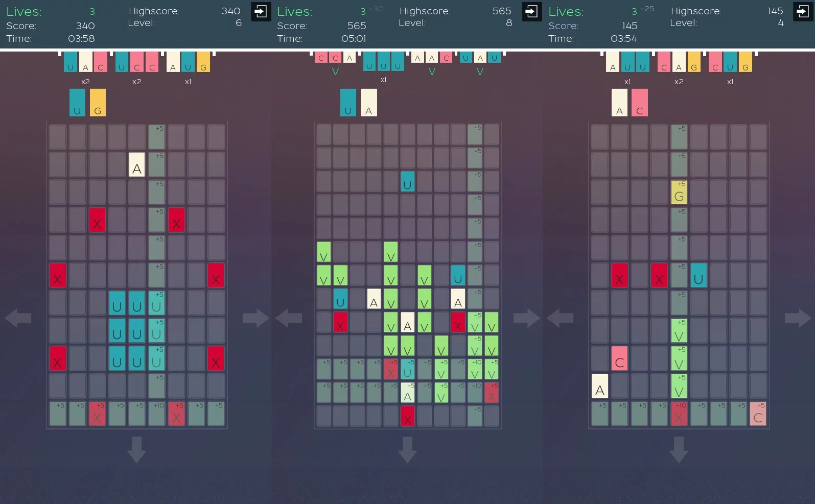Click the x1 count under the UUU codon
815x504 pixels.
tap(383, 80)
